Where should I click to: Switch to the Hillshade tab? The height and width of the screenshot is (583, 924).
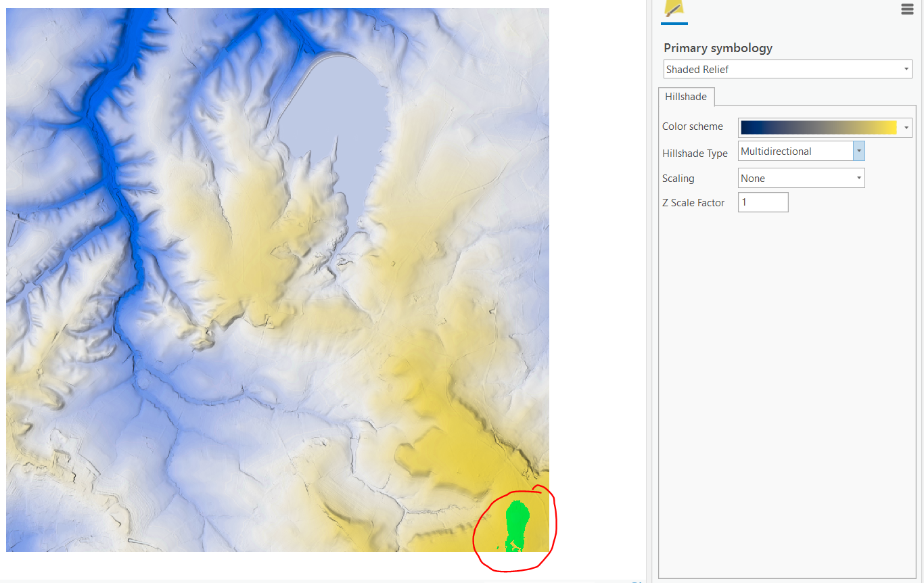685,96
